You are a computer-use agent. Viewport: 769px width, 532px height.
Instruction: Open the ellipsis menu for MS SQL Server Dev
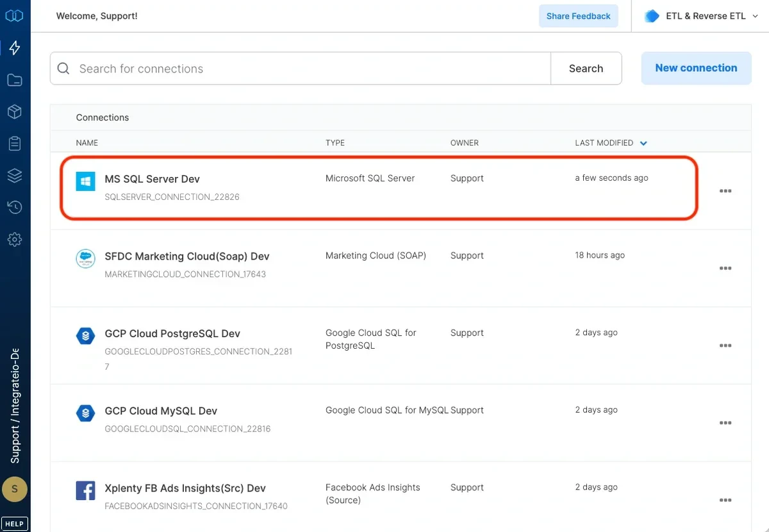[725, 190]
